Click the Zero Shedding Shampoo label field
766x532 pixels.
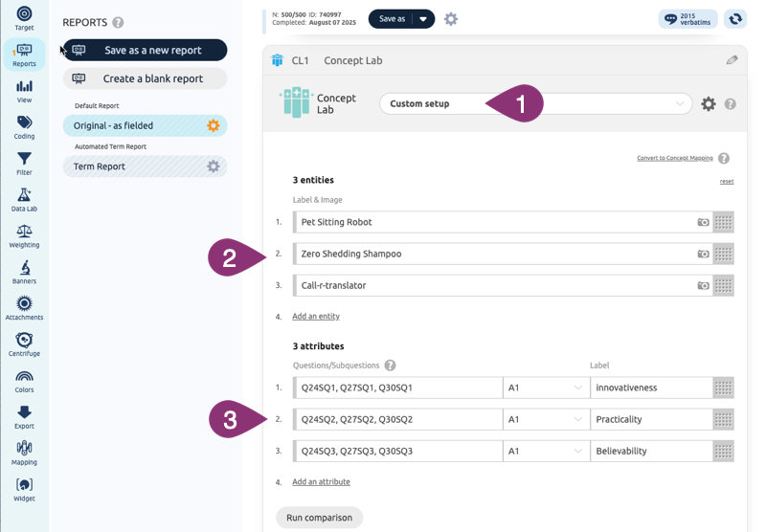[x=493, y=254]
